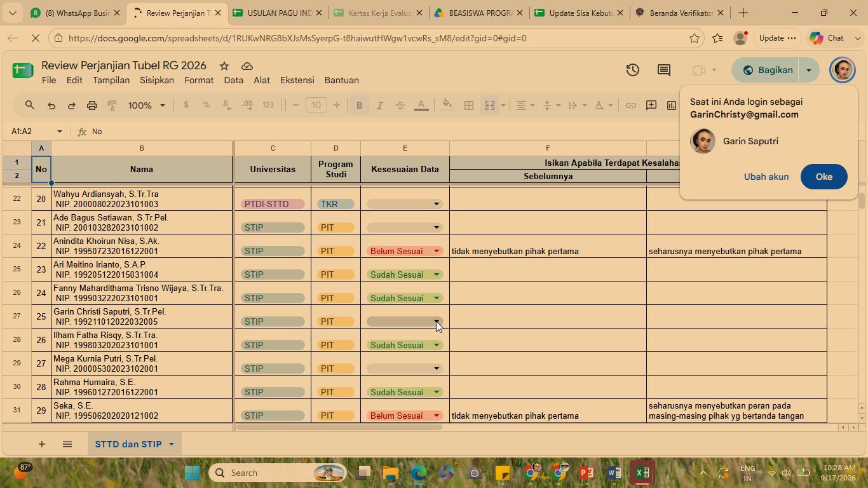The width and height of the screenshot is (868, 488).
Task: Expand STTD dan STIP sheet tab arrow
Action: tap(171, 444)
